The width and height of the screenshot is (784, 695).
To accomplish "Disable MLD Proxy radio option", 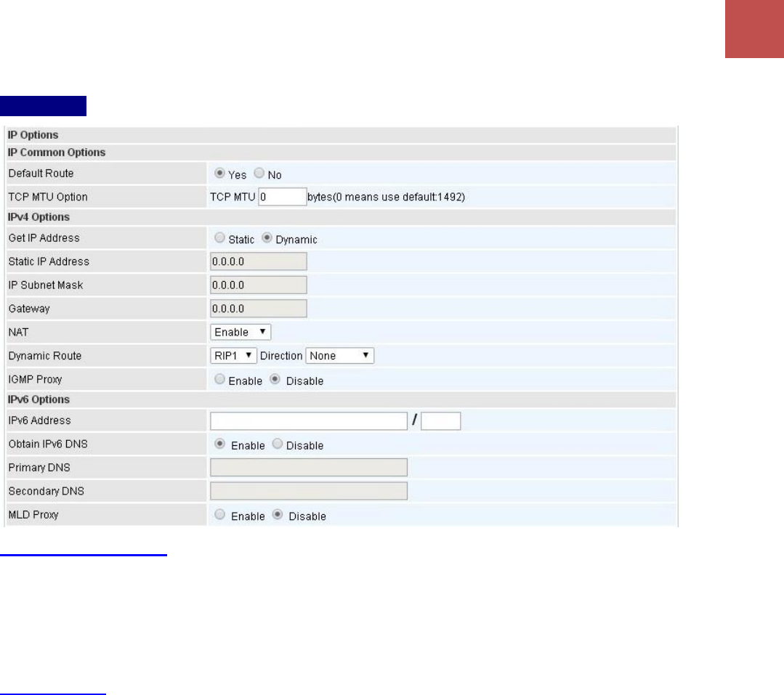I will (278, 515).
